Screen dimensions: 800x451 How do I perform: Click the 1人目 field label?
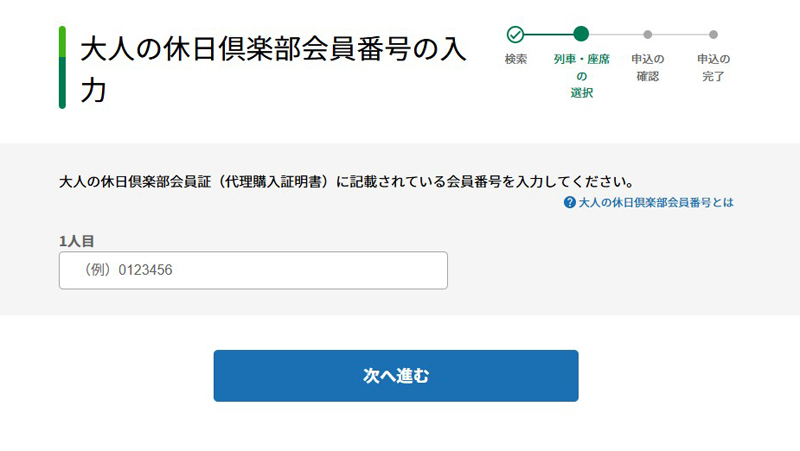tap(77, 241)
